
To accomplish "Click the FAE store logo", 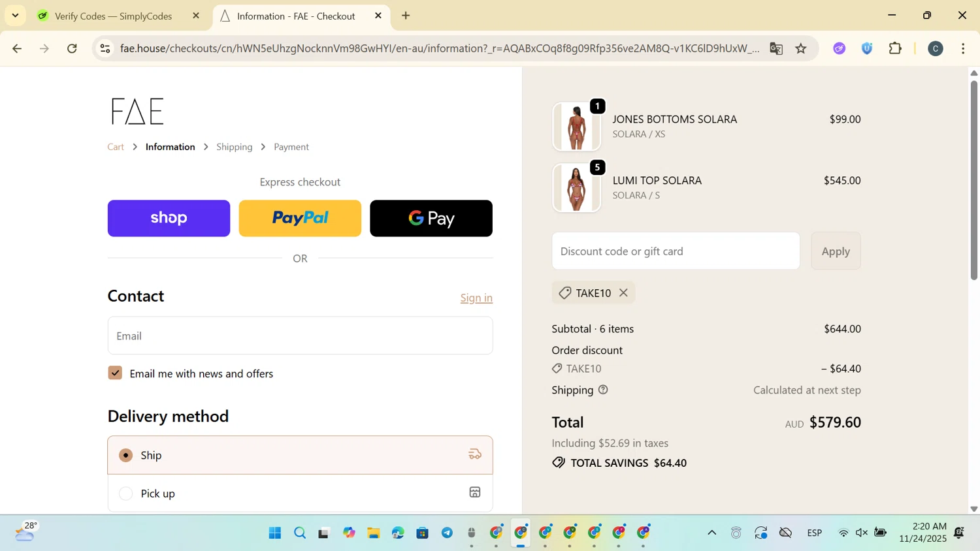I will point(137,112).
